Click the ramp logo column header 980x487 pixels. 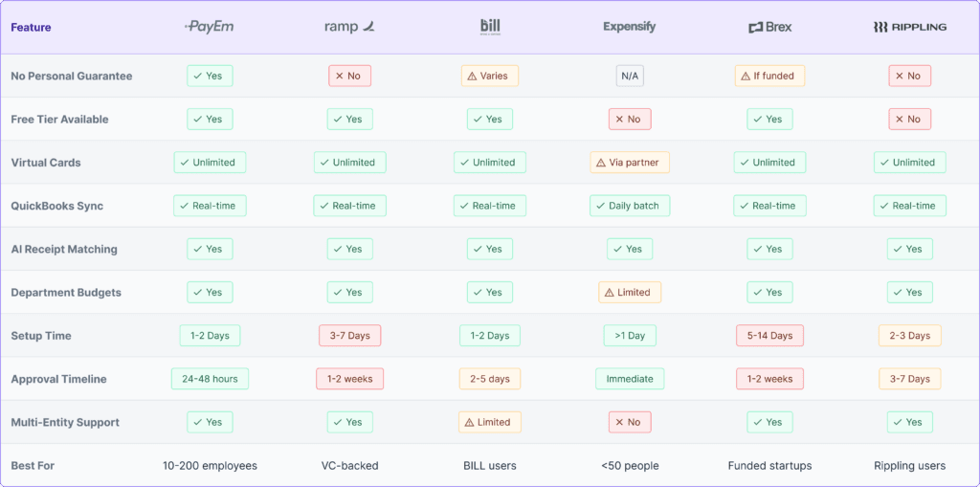coord(349,27)
